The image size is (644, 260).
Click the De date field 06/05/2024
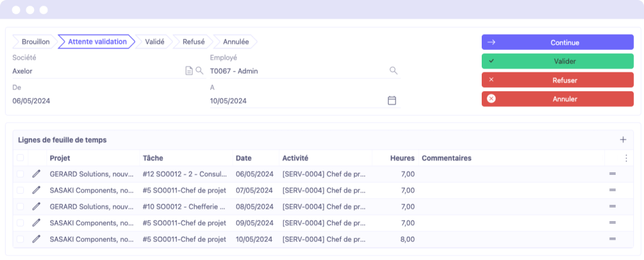(x=103, y=101)
